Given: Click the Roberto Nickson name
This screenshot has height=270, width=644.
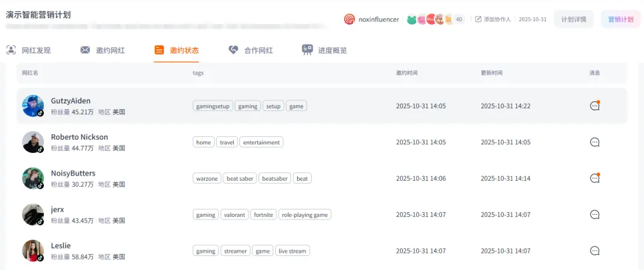Looking at the screenshot, I should (80, 137).
